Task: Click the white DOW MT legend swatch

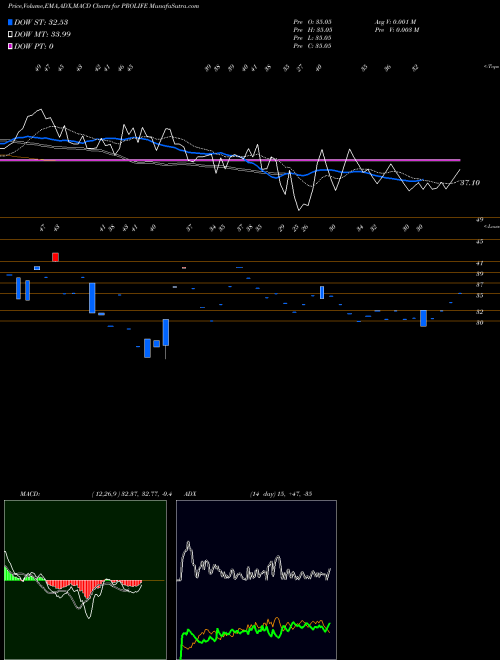Action: 10,34
